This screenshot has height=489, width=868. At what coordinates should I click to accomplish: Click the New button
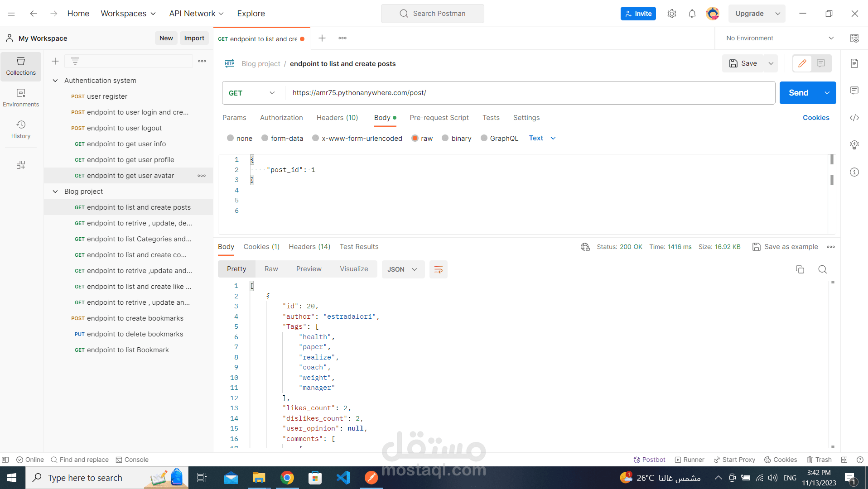tap(166, 38)
